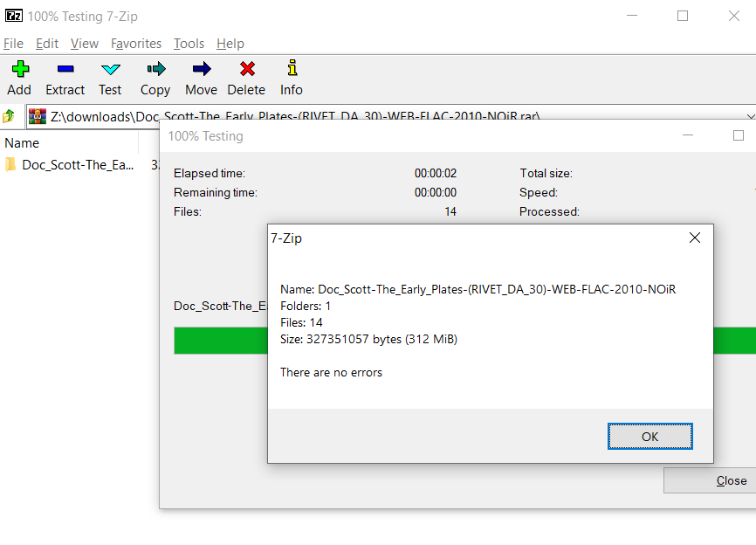Click the 'There are no errors' message

click(331, 372)
